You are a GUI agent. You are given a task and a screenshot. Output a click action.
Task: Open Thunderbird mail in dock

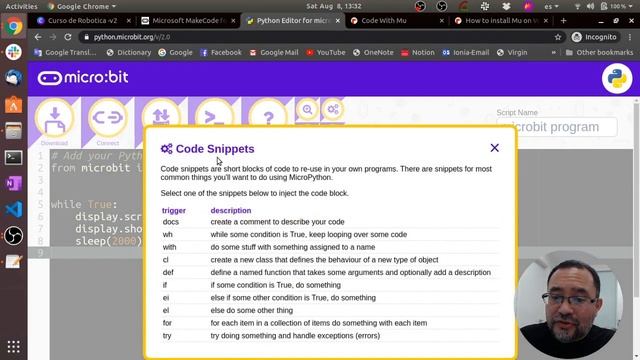pos(13,78)
